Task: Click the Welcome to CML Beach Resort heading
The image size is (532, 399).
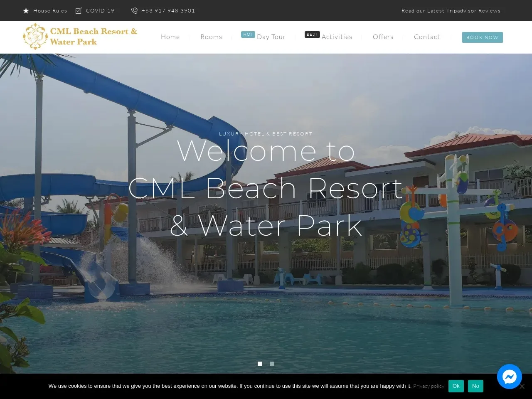Action: pyautogui.click(x=266, y=188)
